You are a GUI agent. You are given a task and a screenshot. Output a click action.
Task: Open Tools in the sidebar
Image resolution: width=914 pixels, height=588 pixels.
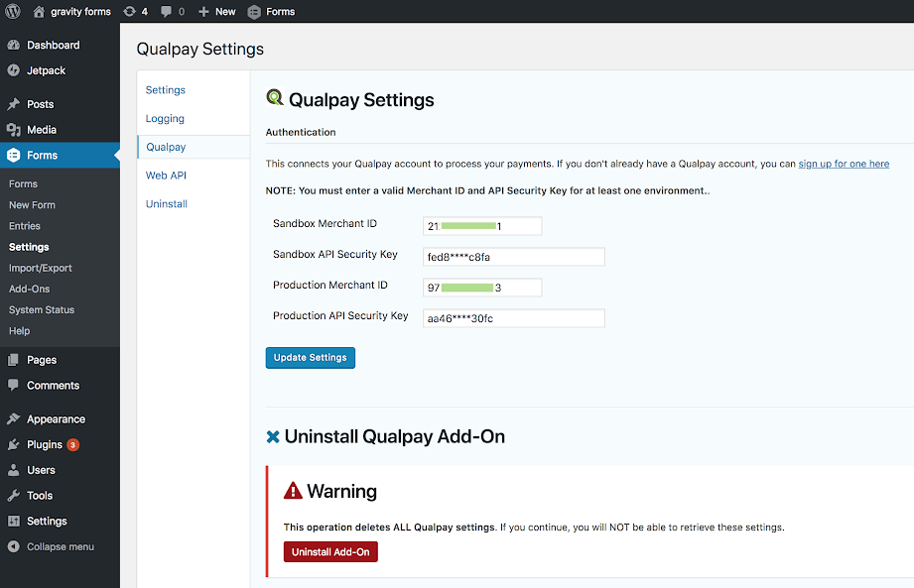[40, 496]
